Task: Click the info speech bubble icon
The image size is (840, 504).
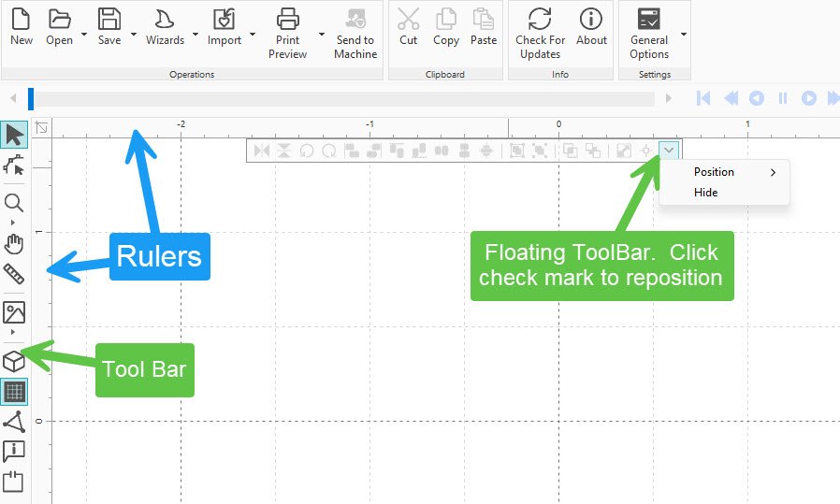Action: pos(14,451)
